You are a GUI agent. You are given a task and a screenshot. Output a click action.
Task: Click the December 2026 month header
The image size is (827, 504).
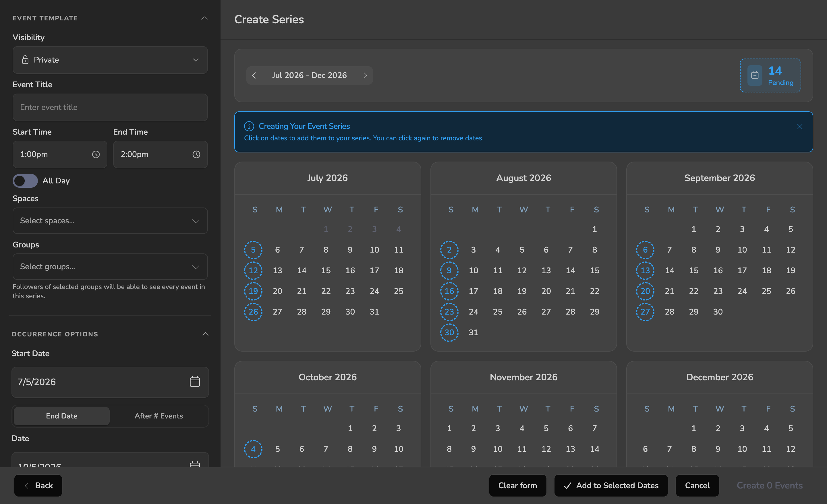point(720,377)
